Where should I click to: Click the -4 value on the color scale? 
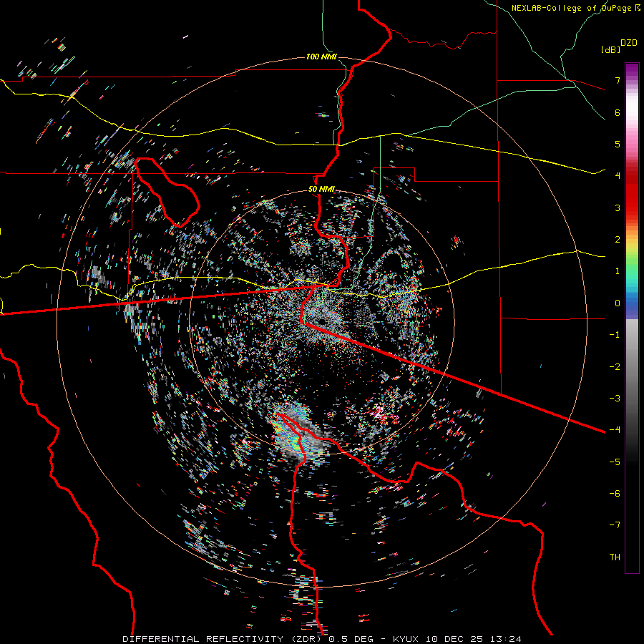pyautogui.click(x=615, y=430)
